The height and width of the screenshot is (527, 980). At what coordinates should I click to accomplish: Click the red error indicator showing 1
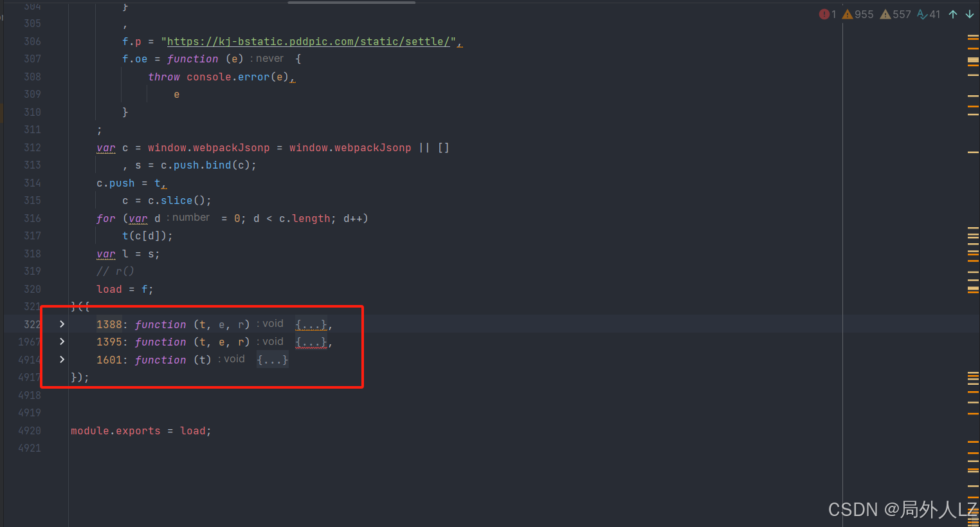click(x=828, y=14)
